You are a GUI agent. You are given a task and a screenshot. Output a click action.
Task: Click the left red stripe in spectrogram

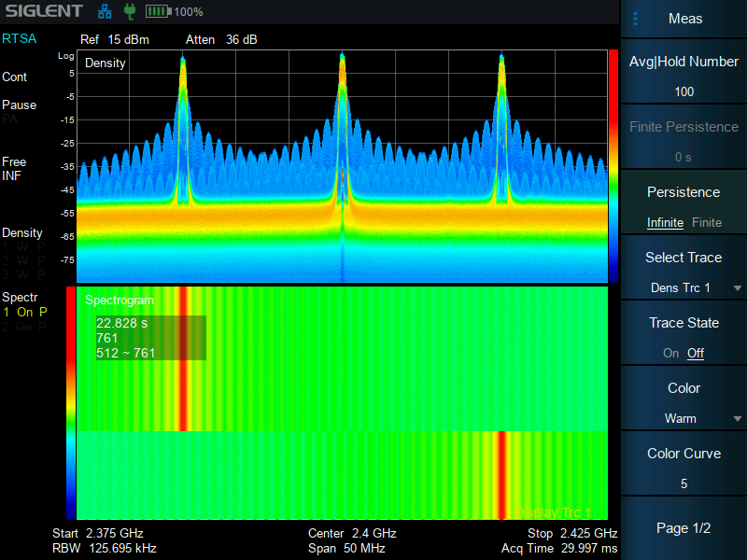pyautogui.click(x=183, y=358)
